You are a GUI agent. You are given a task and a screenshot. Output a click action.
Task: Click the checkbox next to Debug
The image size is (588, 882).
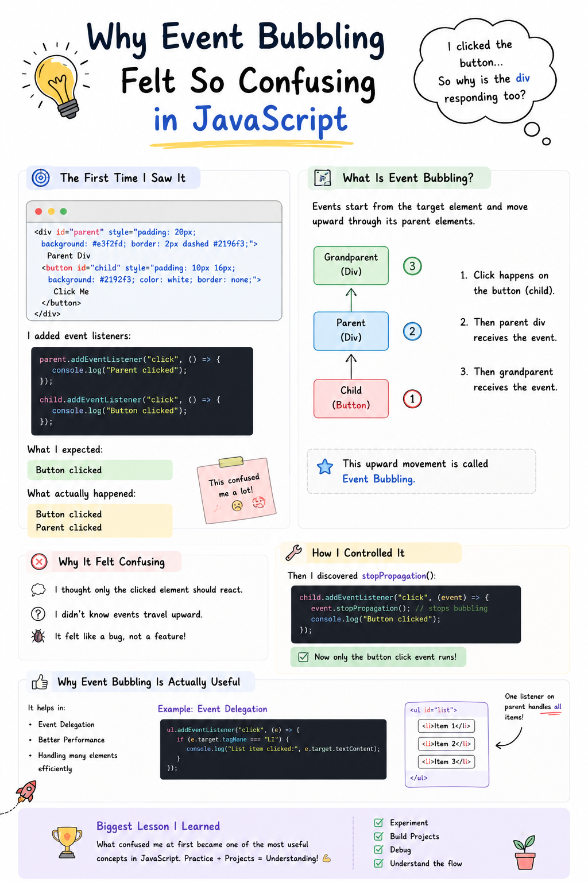click(x=378, y=849)
